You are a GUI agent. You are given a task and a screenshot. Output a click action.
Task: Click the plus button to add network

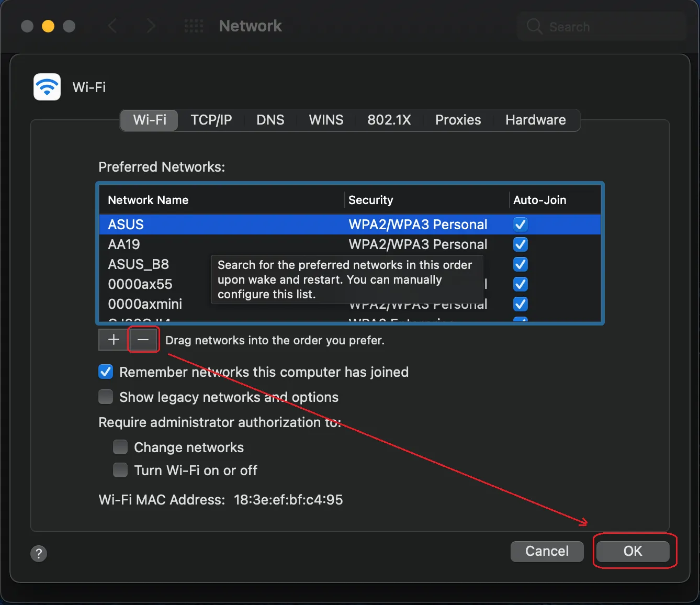click(x=114, y=340)
